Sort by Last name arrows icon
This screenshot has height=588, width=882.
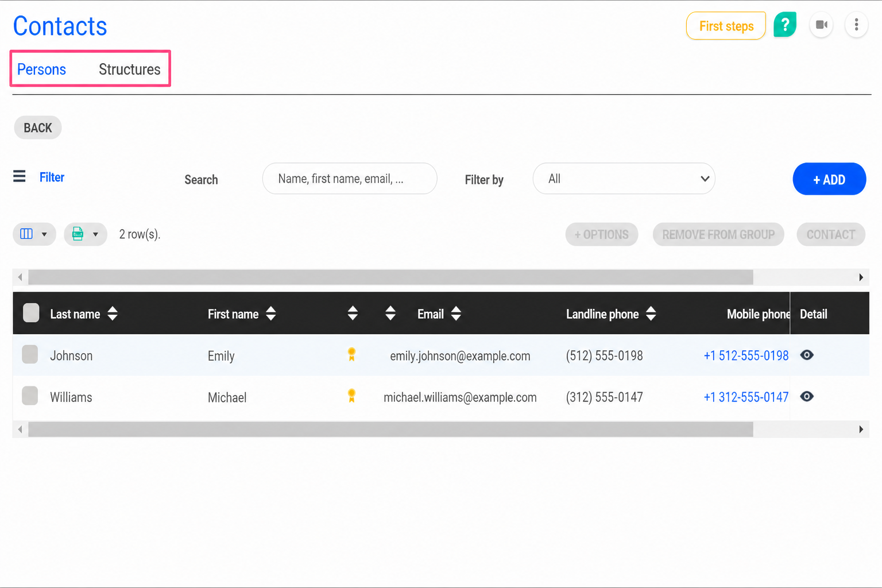113,314
